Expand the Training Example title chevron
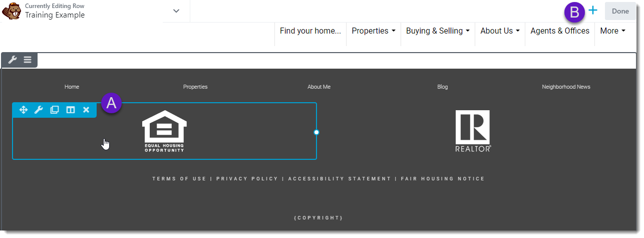Screen dimensions: 644x238 click(x=176, y=11)
